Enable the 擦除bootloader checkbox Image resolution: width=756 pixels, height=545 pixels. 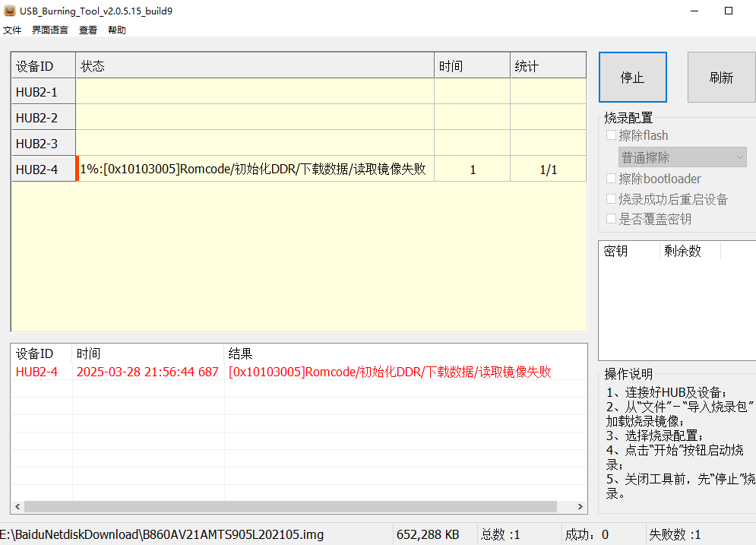(611, 177)
